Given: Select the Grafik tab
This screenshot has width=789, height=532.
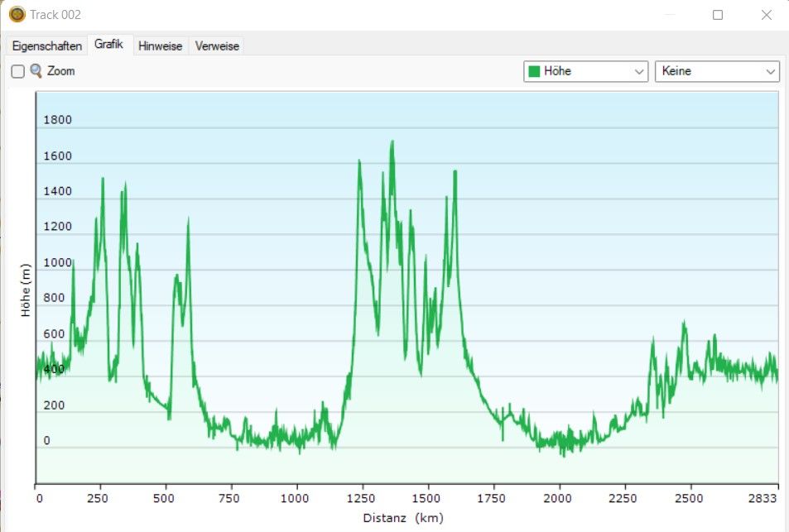Looking at the screenshot, I should pos(108,45).
